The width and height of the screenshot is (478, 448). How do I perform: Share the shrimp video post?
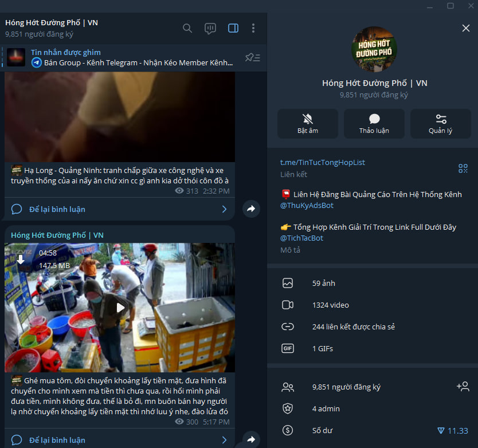(251, 439)
